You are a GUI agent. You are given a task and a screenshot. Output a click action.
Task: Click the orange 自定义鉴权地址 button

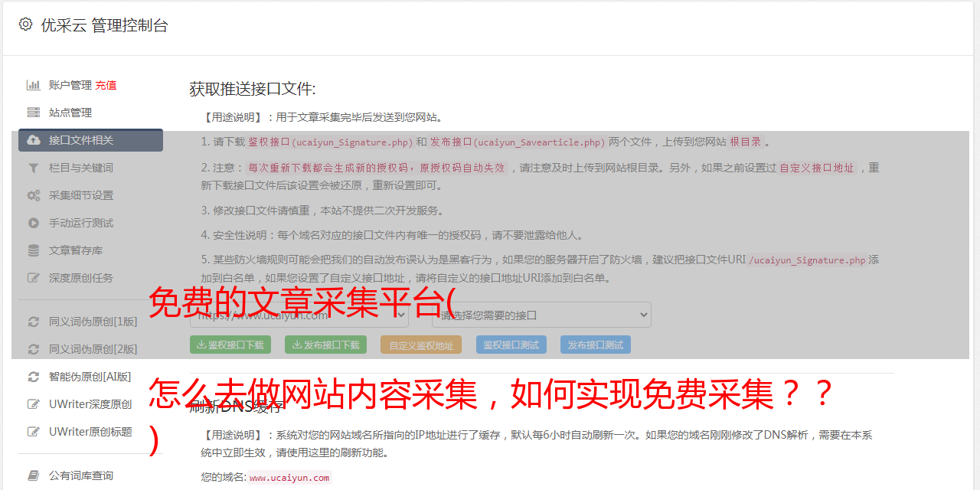pos(421,345)
